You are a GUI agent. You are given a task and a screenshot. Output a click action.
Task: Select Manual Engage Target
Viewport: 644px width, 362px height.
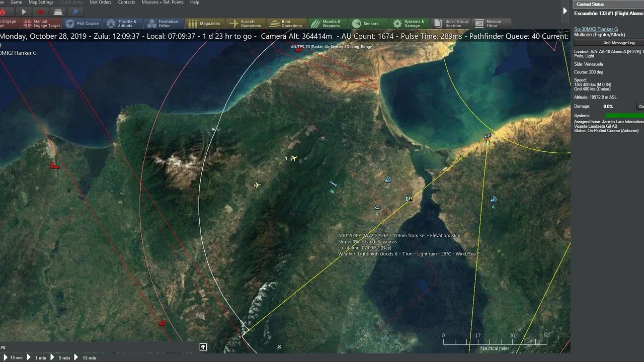click(41, 24)
